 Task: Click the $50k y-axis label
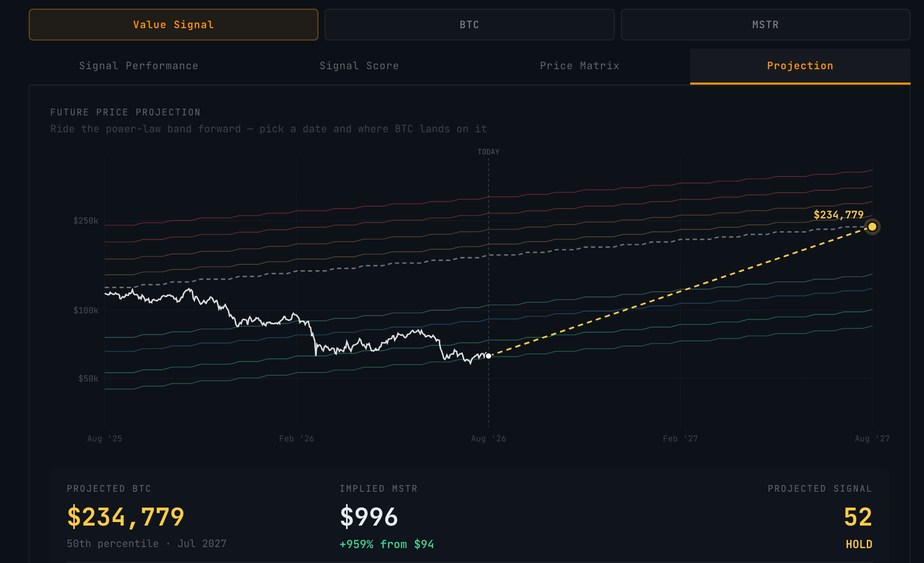(x=88, y=378)
